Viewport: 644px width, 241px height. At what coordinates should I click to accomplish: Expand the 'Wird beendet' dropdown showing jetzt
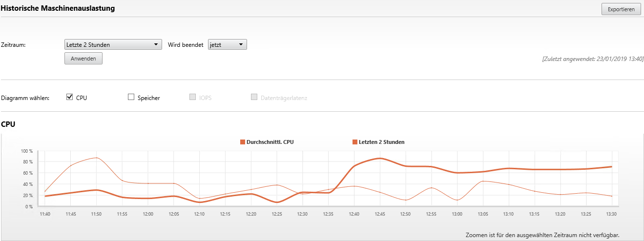(x=228, y=44)
